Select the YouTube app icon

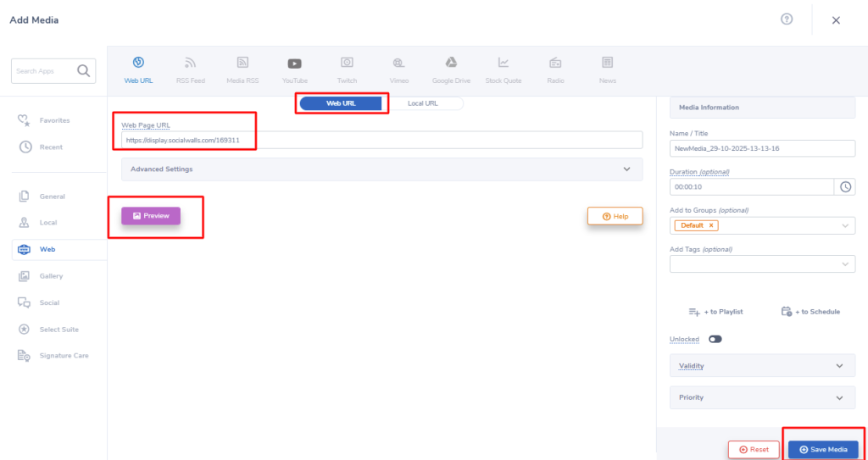pyautogui.click(x=294, y=64)
